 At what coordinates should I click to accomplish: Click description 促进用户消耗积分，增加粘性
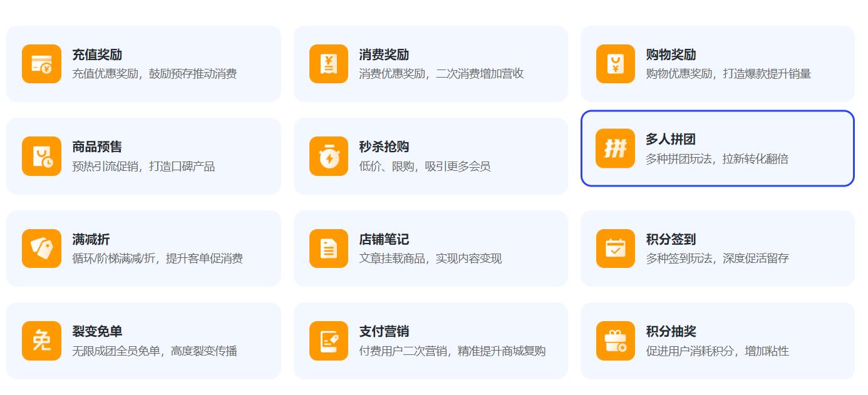(x=717, y=351)
